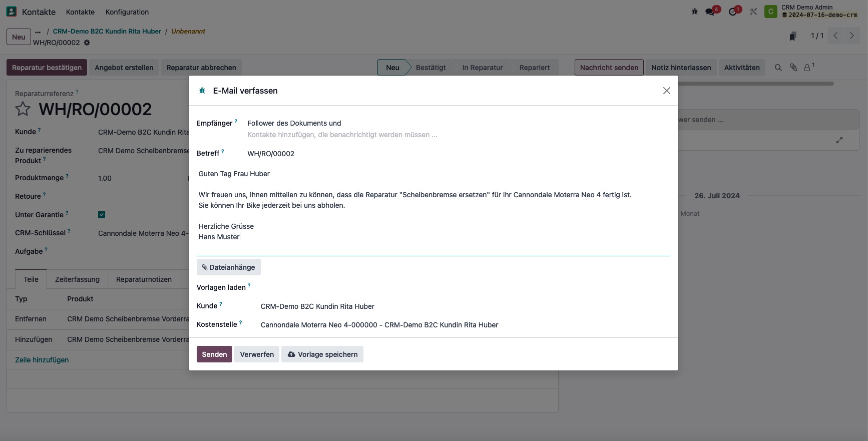The height and width of the screenshot is (441, 868).
Task: Select the Neu status stage
Action: coord(392,68)
